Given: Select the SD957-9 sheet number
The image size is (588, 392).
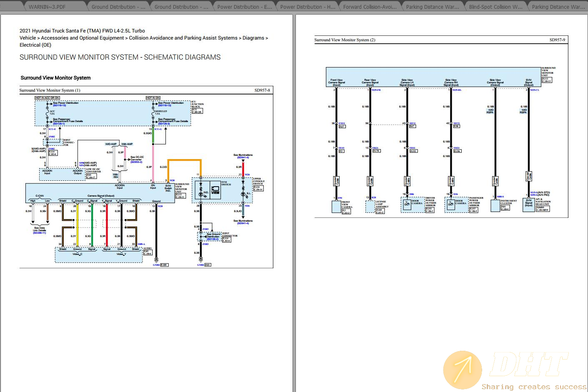Looking at the screenshot, I should [557, 40].
